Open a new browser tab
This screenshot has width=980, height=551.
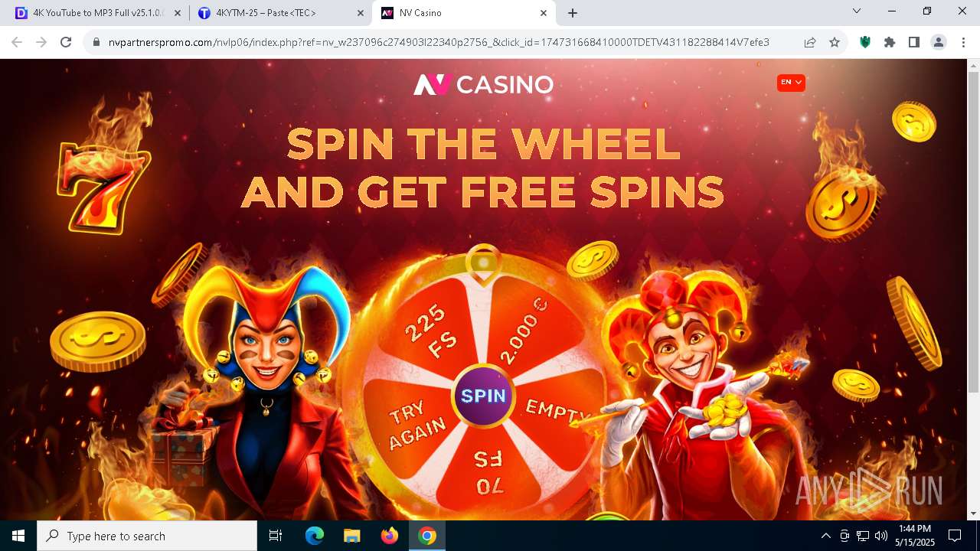point(572,13)
